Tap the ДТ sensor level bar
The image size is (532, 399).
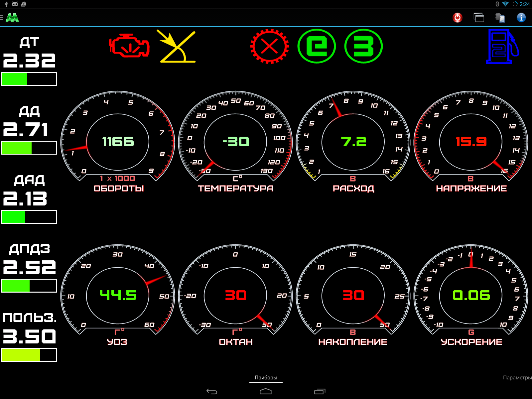point(29,79)
